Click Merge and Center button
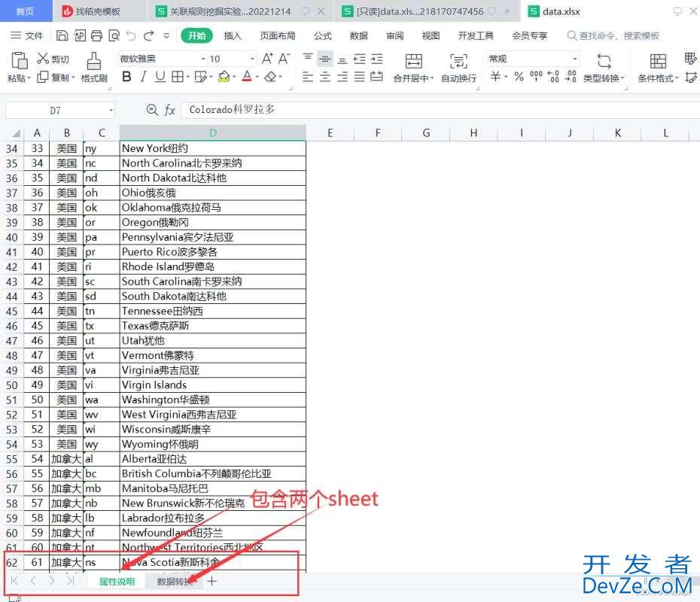 tap(413, 68)
